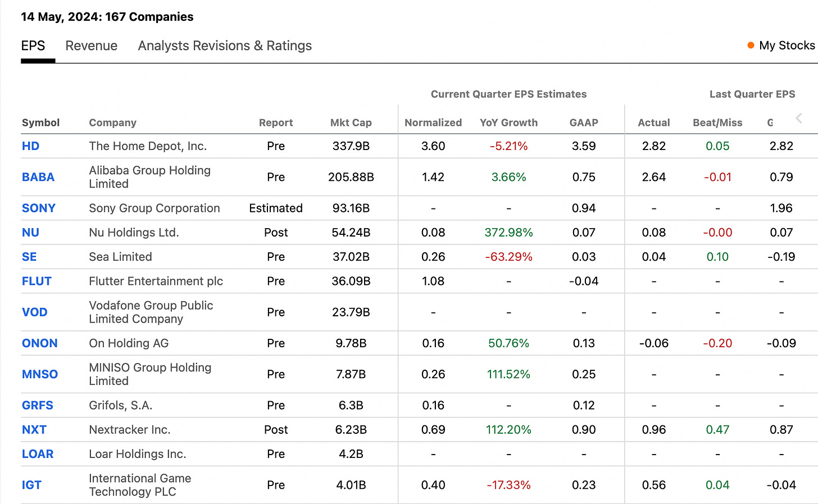Click HD market cap value 337.9B
Screen dimensions: 818x504
[x=351, y=146]
